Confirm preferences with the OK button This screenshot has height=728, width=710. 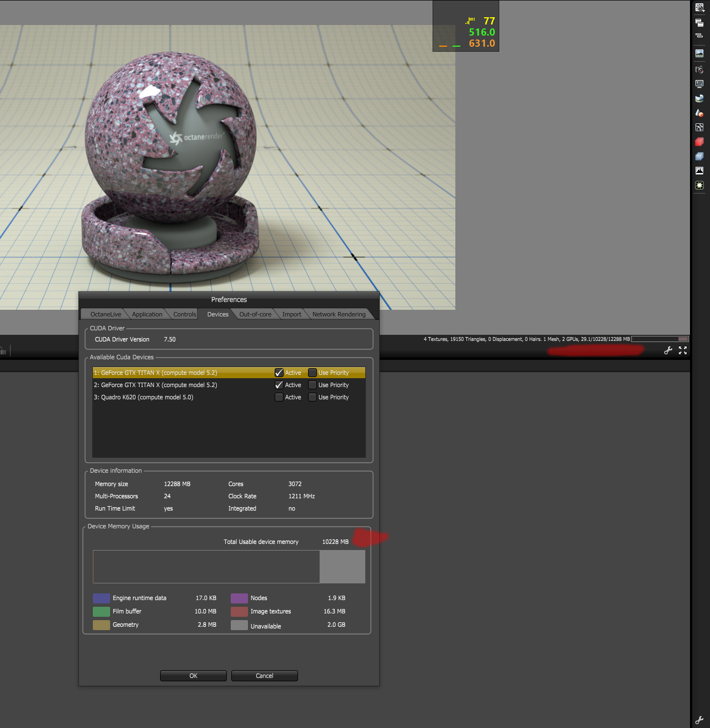click(193, 676)
